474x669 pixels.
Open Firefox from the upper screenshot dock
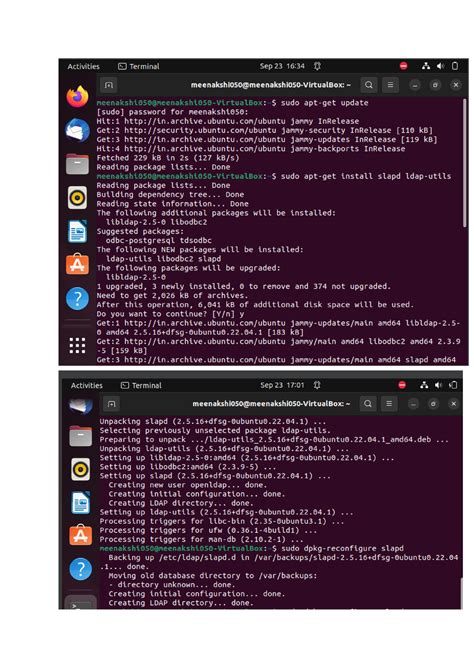(x=77, y=96)
